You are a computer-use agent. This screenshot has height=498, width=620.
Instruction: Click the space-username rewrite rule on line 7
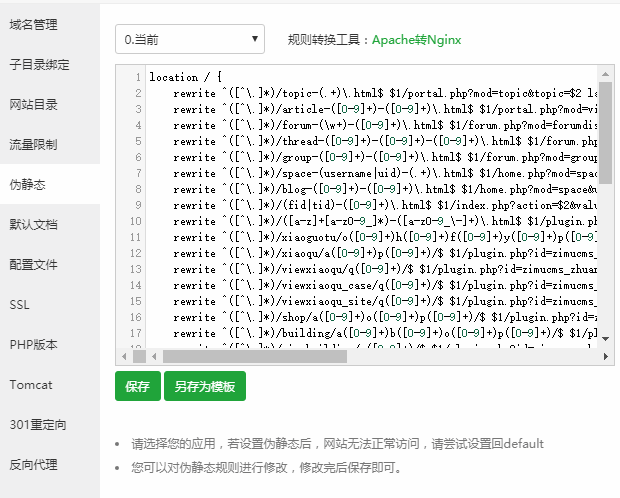click(x=385, y=173)
